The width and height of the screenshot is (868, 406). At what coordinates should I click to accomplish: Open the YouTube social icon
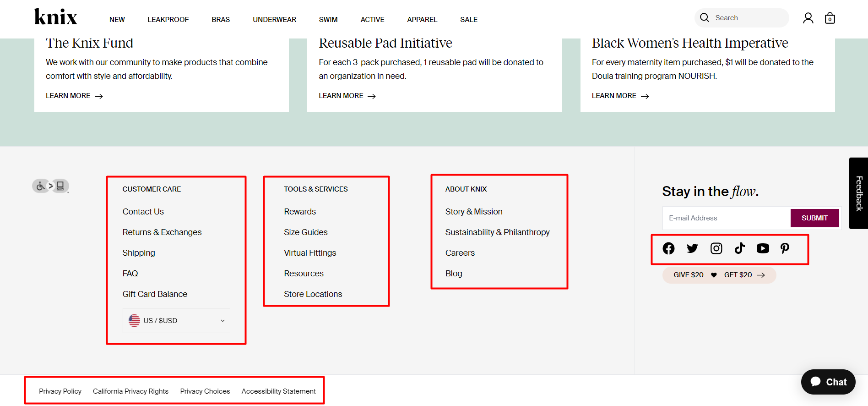[763, 248]
